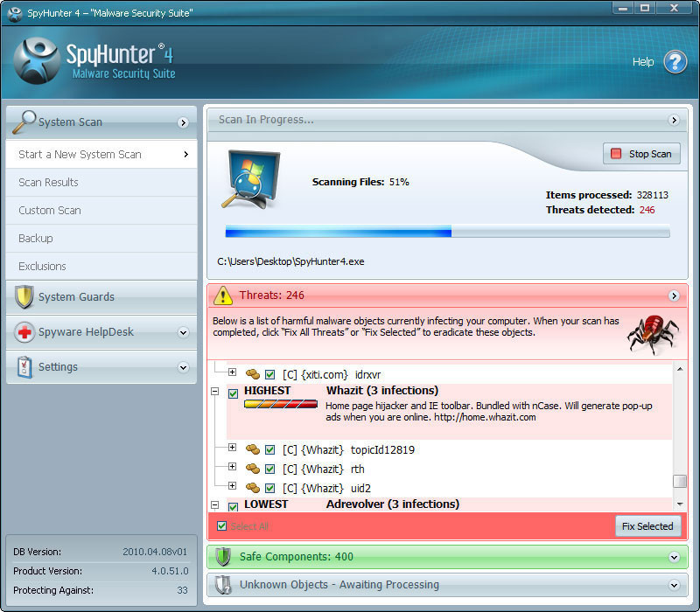Uncheck the Whazit rth checkbox

pyautogui.click(x=269, y=469)
